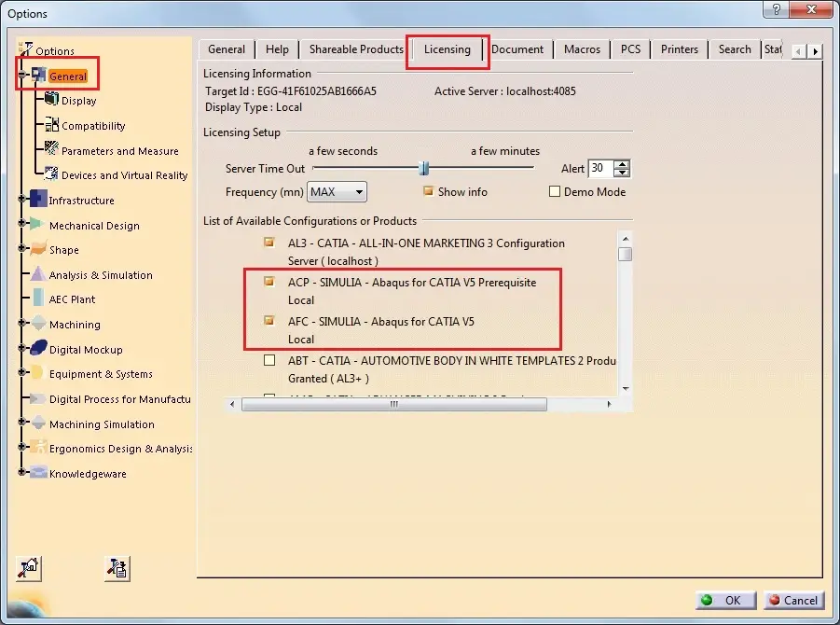Toggle the Show info checkbox
Screen dimensions: 840x625
pos(428,191)
